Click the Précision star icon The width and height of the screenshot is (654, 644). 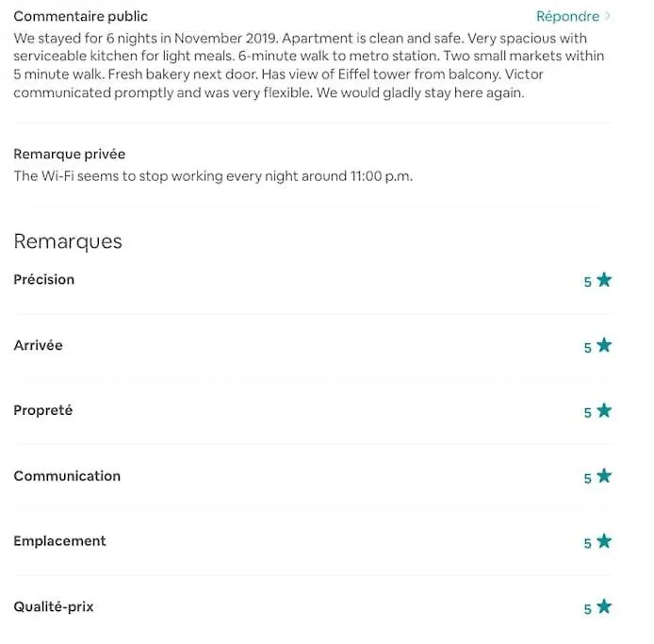604,280
